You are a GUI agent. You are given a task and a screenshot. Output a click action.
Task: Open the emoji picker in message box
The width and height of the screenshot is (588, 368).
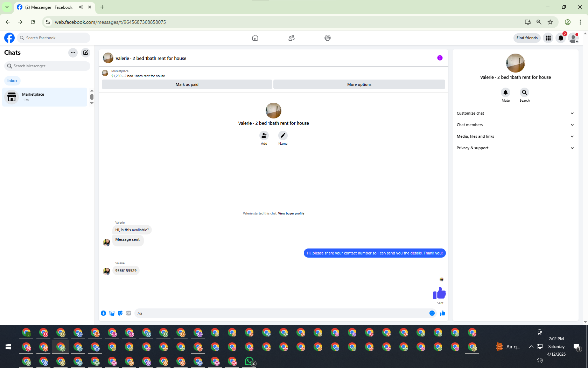[x=432, y=313]
